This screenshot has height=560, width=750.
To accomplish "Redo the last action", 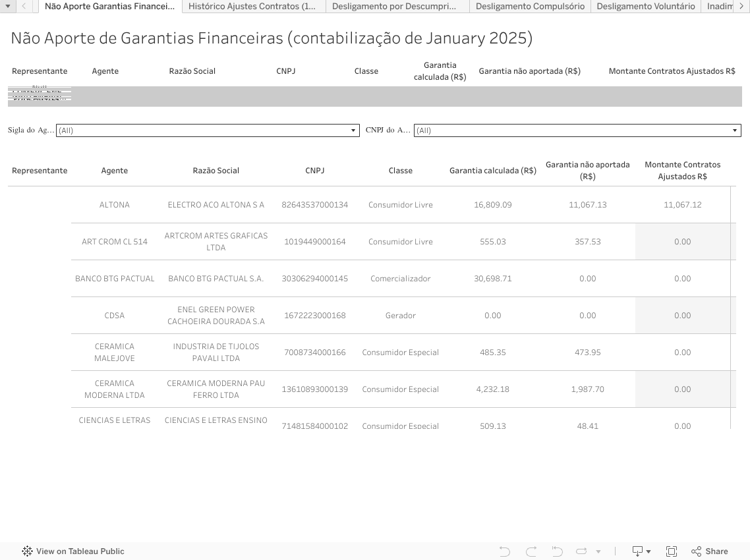I will pyautogui.click(x=531, y=551).
